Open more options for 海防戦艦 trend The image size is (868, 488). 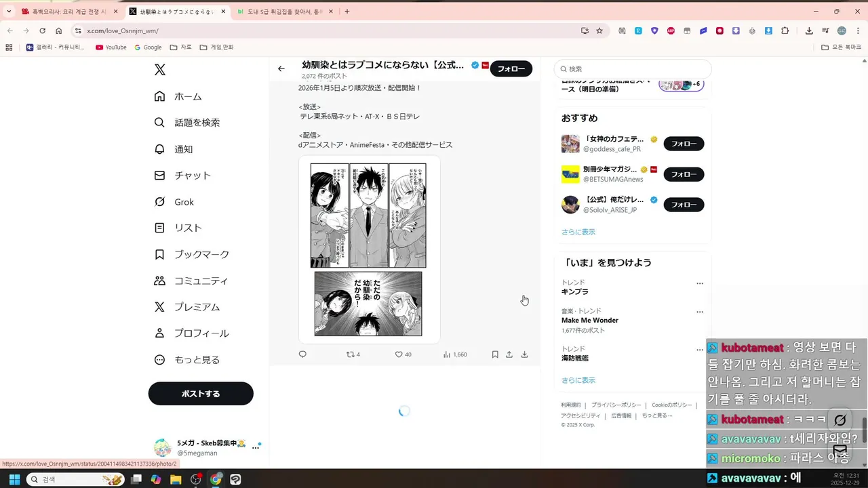click(x=700, y=350)
